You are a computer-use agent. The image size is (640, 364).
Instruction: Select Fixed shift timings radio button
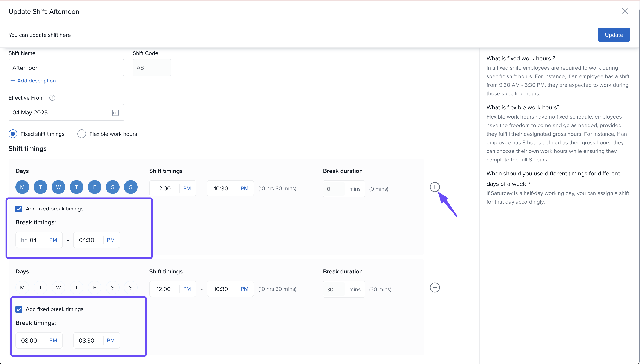click(13, 134)
